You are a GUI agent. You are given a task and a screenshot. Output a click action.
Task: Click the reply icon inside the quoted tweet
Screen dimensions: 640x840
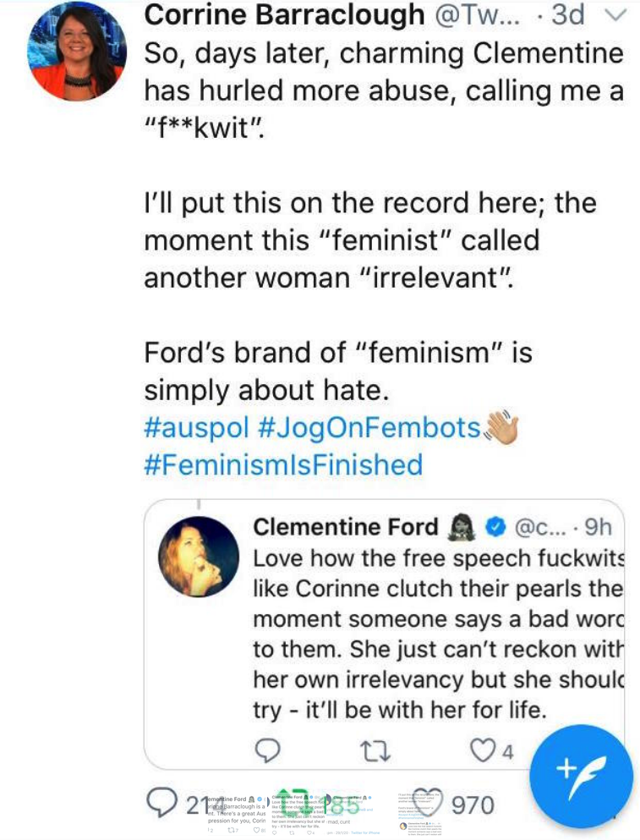(269, 749)
